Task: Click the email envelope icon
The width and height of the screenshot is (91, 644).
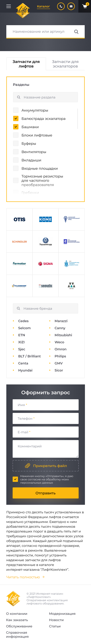Action: click(x=71, y=6)
